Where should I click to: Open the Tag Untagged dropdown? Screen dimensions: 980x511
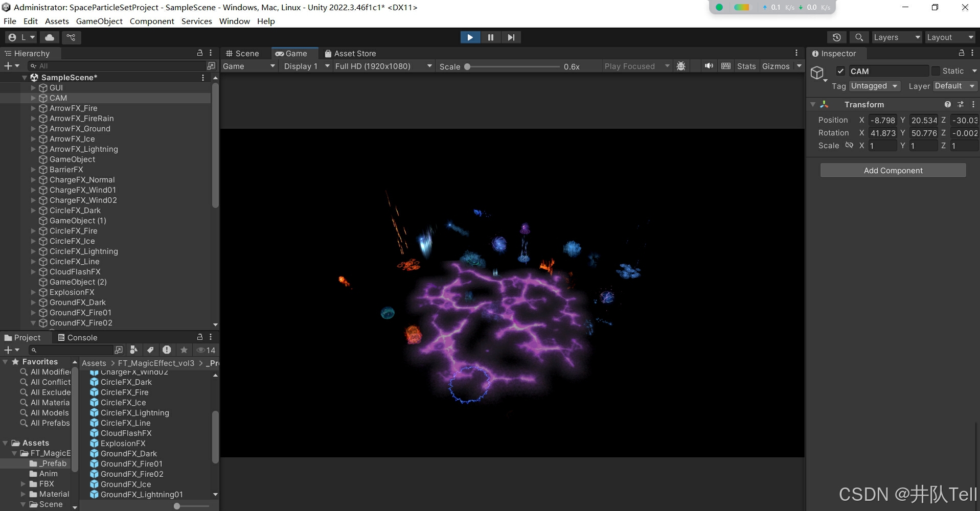875,86
